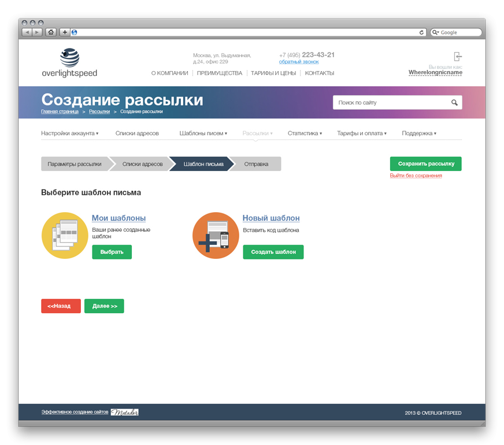This screenshot has width=504, height=445.
Task: Click the yellow My Templates circle icon
Action: point(65,236)
